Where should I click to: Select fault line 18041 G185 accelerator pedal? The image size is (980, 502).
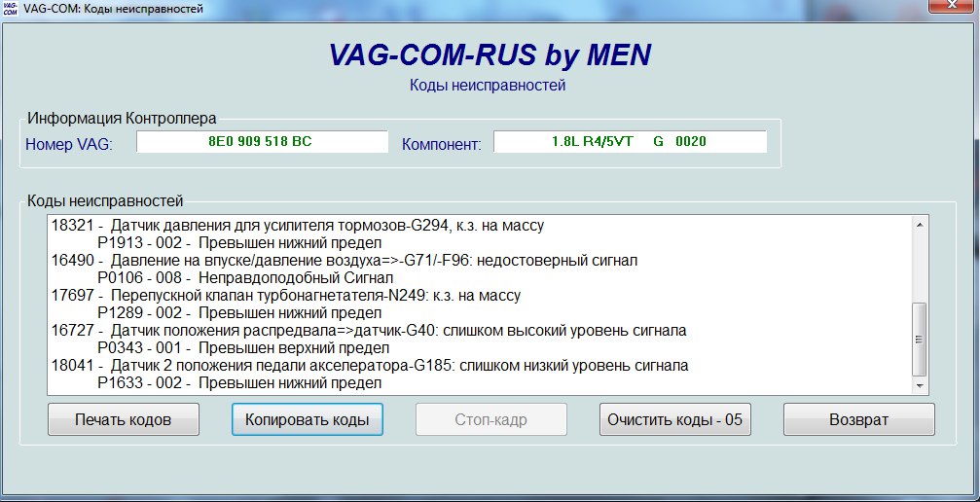[370, 365]
